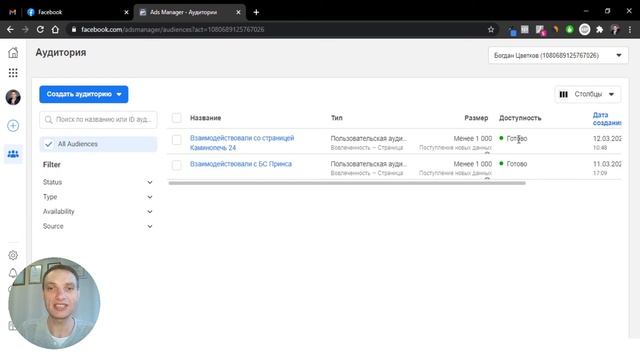Open the nine-dot all tools menu

click(x=13, y=73)
